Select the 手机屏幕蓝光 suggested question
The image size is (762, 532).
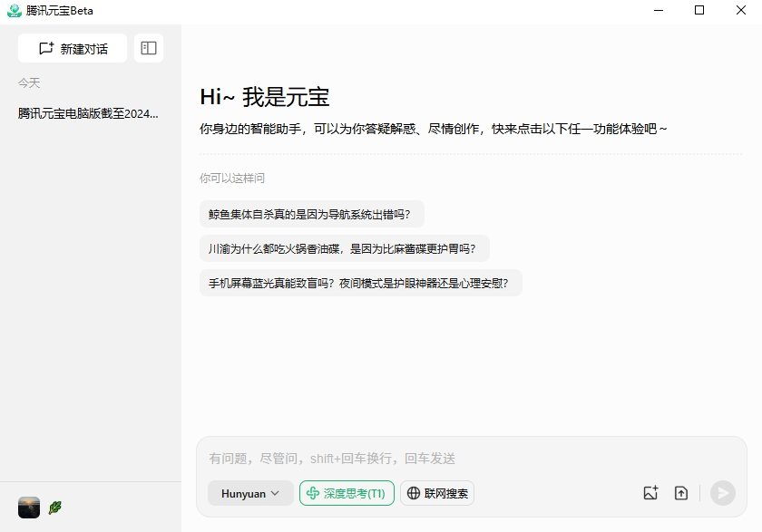360,283
